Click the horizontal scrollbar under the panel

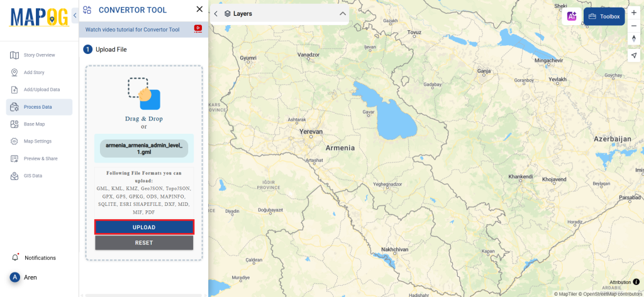tap(143, 295)
